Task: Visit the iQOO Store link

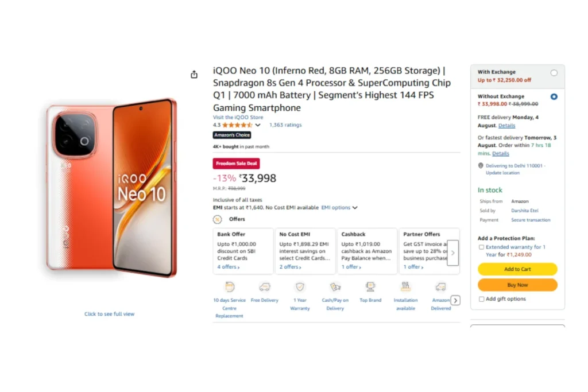Action: click(x=238, y=117)
